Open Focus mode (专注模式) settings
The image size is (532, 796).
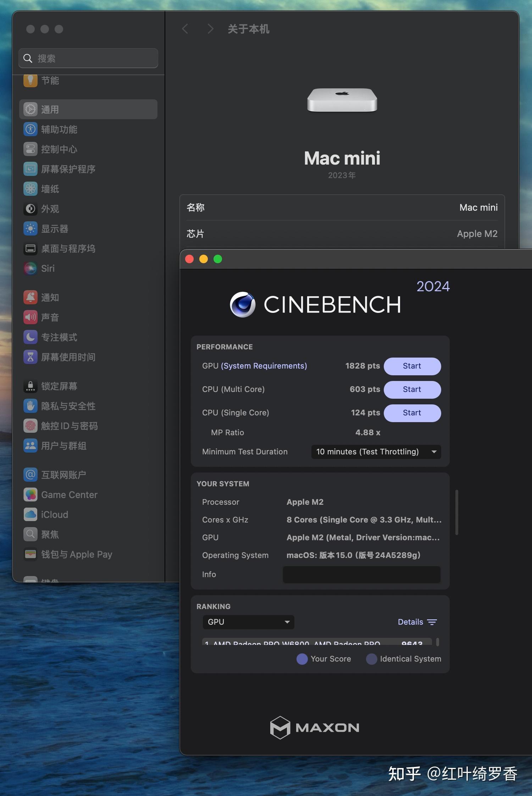tap(59, 337)
